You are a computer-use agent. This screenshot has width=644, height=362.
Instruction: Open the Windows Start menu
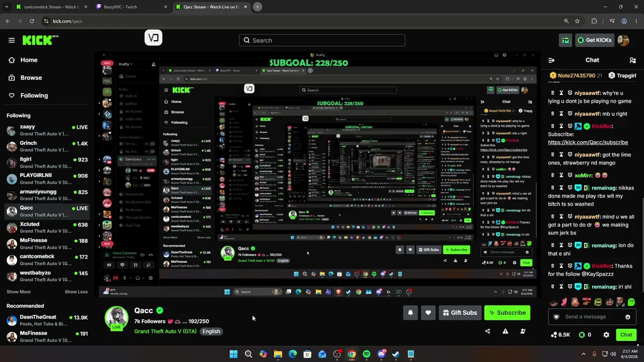(x=233, y=354)
